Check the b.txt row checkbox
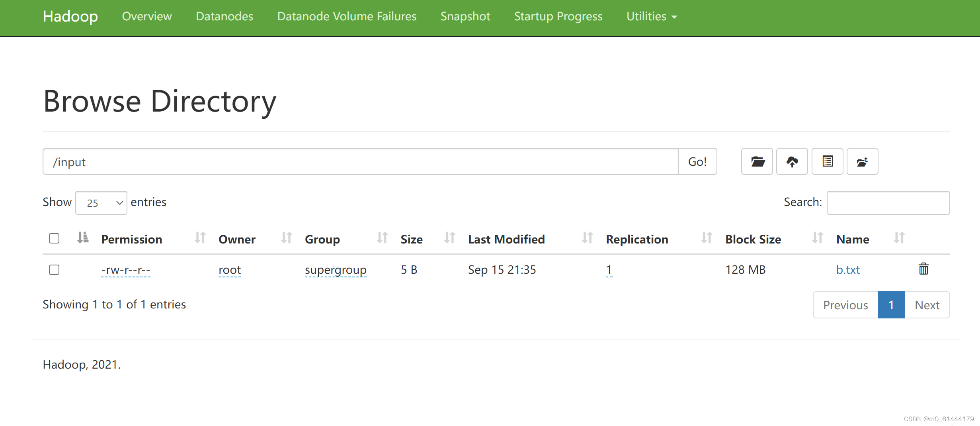Viewport: 980px width, 426px height. click(x=54, y=270)
